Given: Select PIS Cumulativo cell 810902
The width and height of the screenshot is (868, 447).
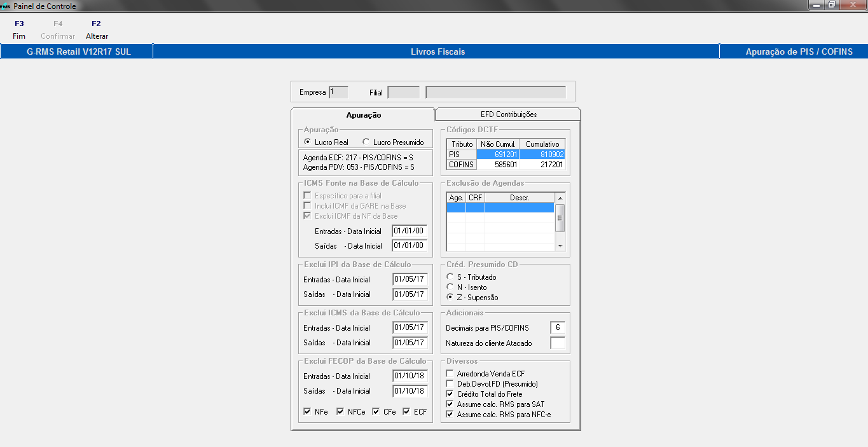Looking at the screenshot, I should tap(542, 155).
